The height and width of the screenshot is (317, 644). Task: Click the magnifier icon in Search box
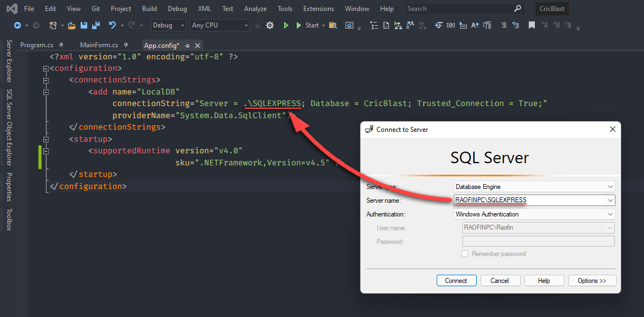[x=518, y=8]
